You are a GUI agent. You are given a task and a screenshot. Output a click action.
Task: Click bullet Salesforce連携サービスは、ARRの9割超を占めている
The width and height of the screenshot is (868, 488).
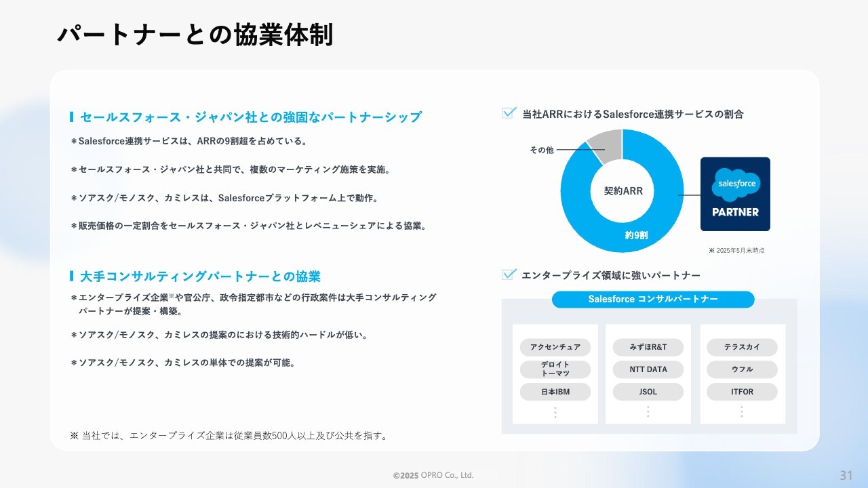click(x=189, y=142)
